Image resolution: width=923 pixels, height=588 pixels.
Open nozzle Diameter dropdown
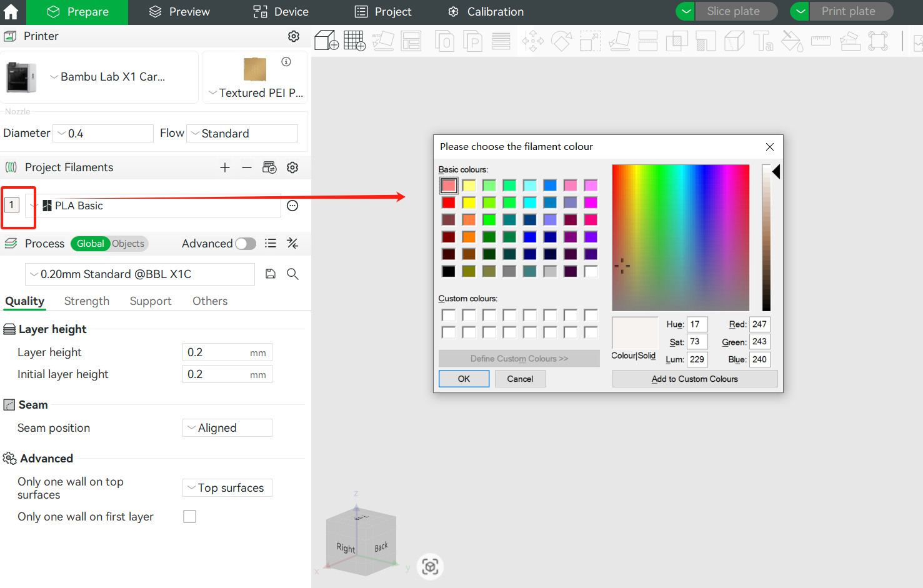(x=103, y=134)
